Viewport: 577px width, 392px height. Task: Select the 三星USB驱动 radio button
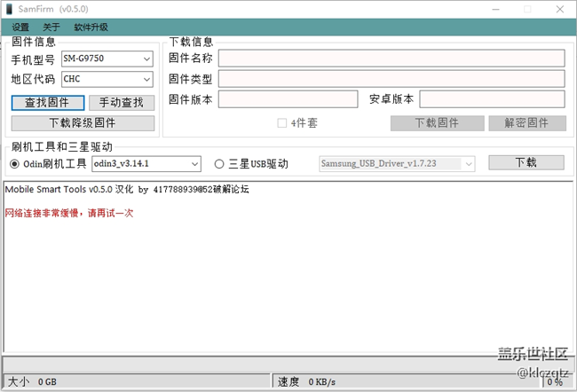[220, 164]
